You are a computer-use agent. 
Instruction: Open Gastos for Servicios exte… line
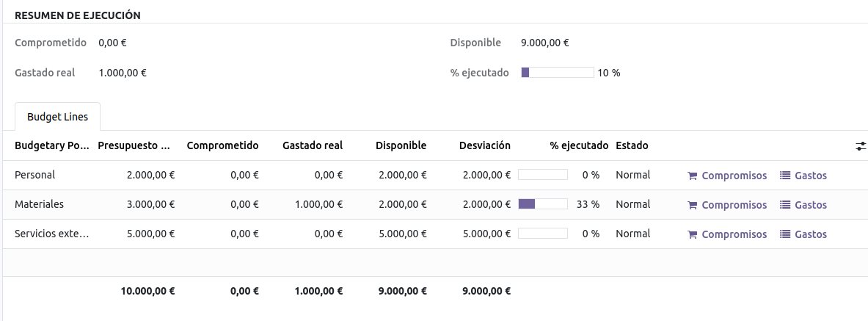[803, 234]
